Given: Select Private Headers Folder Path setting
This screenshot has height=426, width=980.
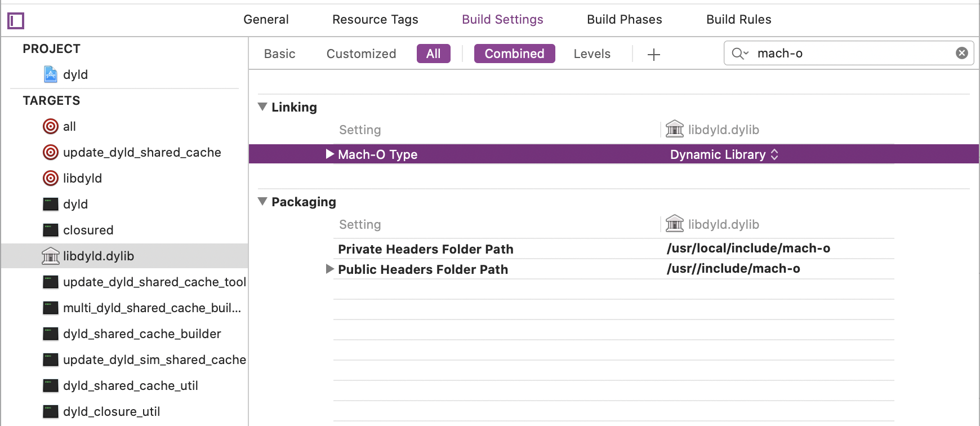Looking at the screenshot, I should point(426,249).
